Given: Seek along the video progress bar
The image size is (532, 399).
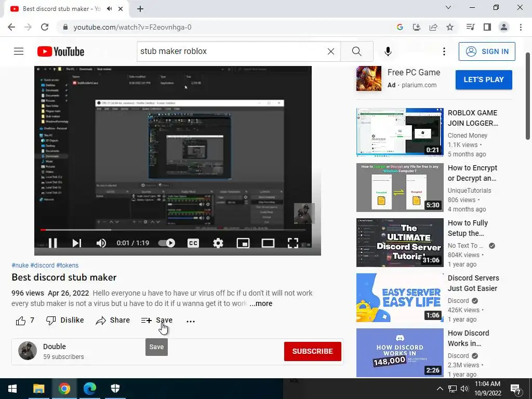Looking at the screenshot, I should pos(173,230).
